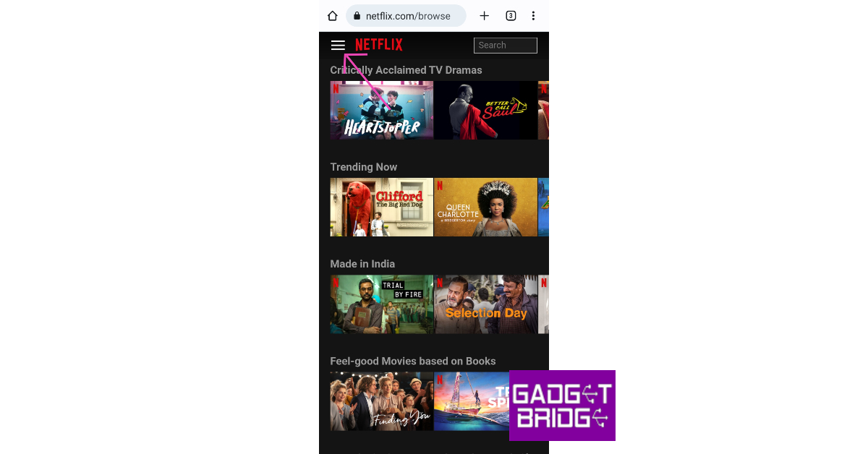Open the Heartstopper title card
This screenshot has height=454, width=868.
point(382,110)
